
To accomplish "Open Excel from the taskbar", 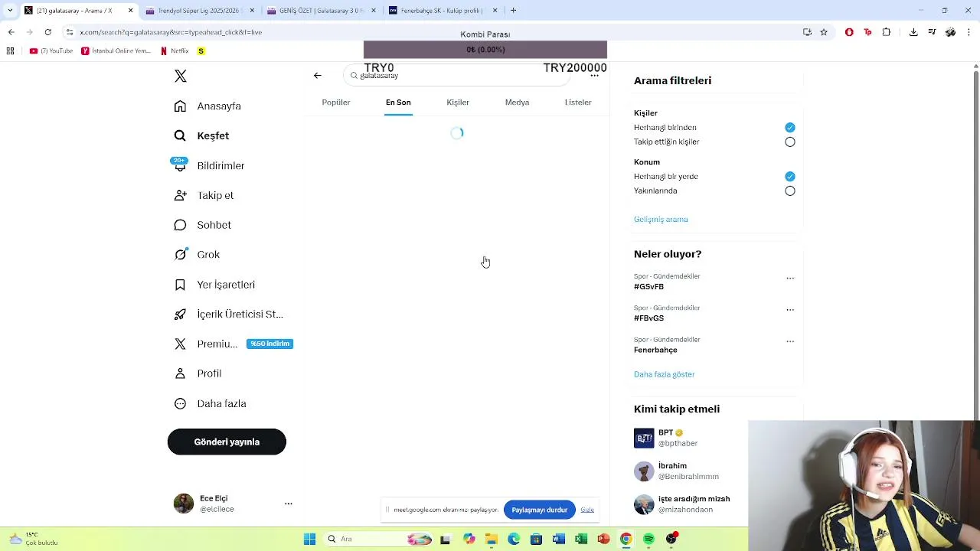I will tap(581, 540).
